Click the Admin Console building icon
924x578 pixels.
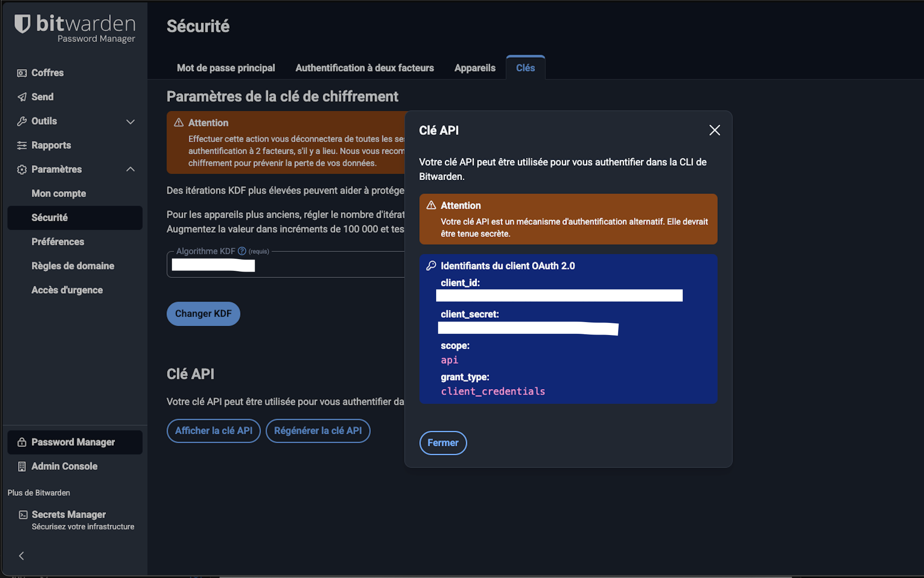22,467
